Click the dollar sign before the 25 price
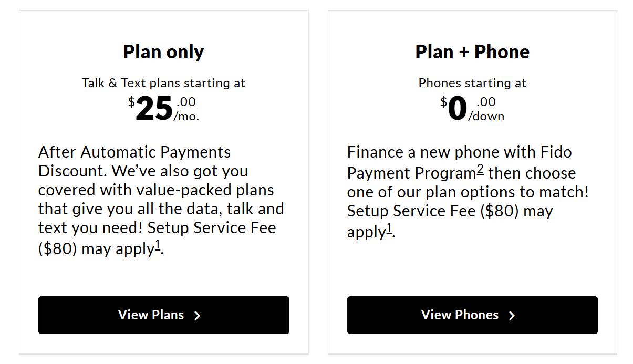This screenshot has width=633, height=364. pyautogui.click(x=131, y=102)
